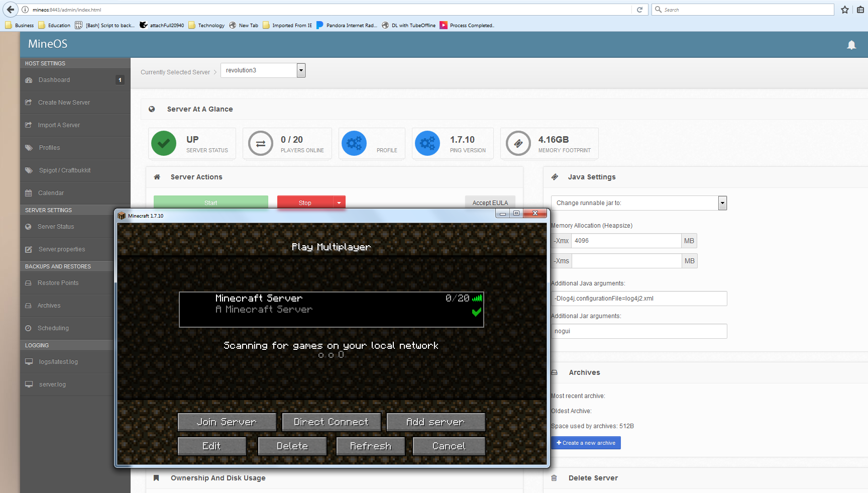868x493 pixels.
Task: Expand the Stop button dropdown arrow
Action: pyautogui.click(x=339, y=203)
